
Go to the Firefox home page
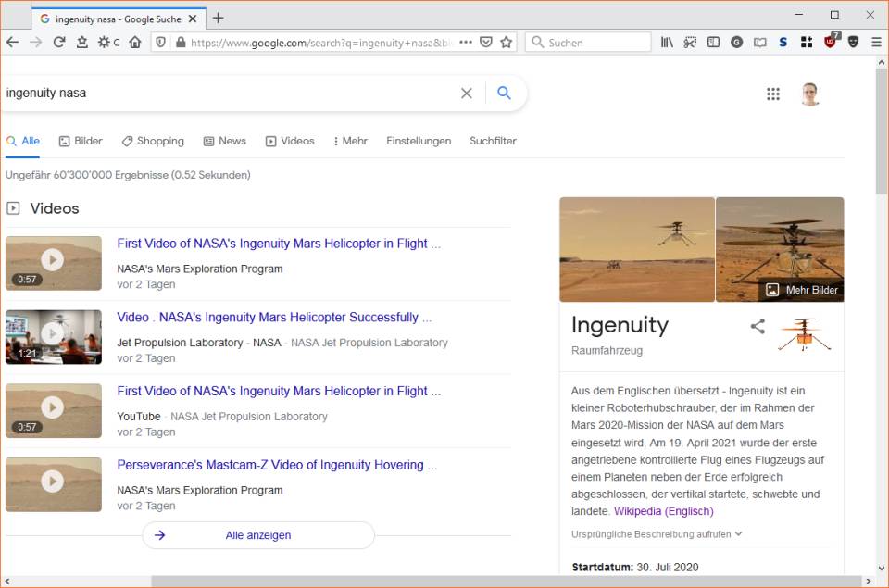[x=135, y=42]
